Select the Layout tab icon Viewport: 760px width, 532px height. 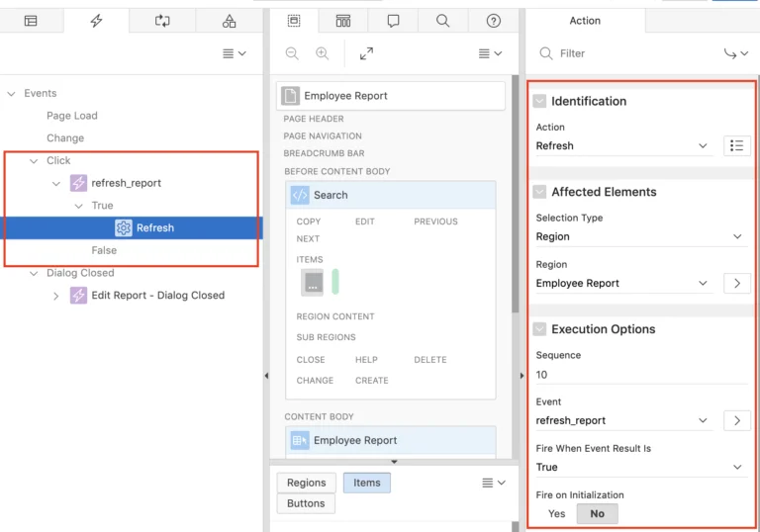click(294, 21)
